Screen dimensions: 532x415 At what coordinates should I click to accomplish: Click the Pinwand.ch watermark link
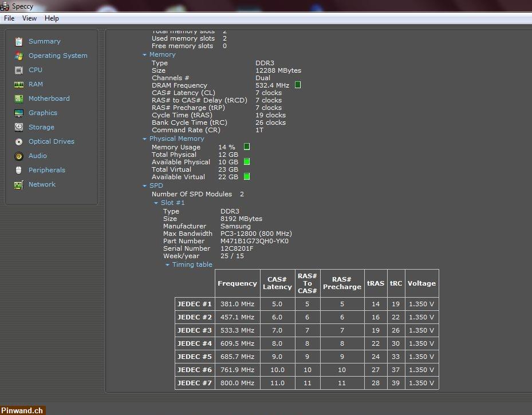coord(22,410)
